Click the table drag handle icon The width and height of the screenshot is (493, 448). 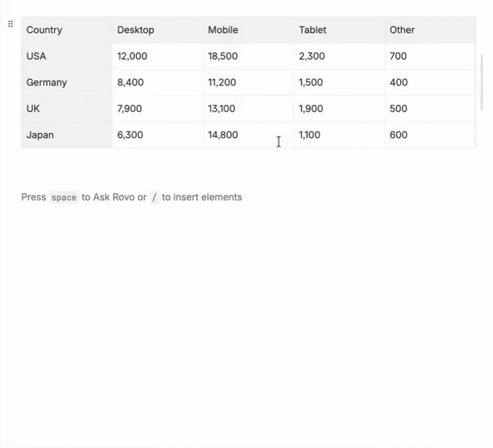(11, 24)
